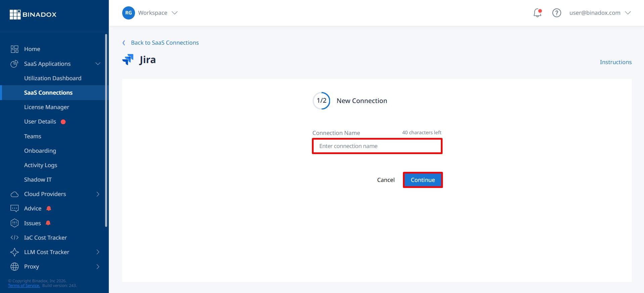
Task: Click the LLM Cost Tracker sparkle icon
Action: [14, 252]
